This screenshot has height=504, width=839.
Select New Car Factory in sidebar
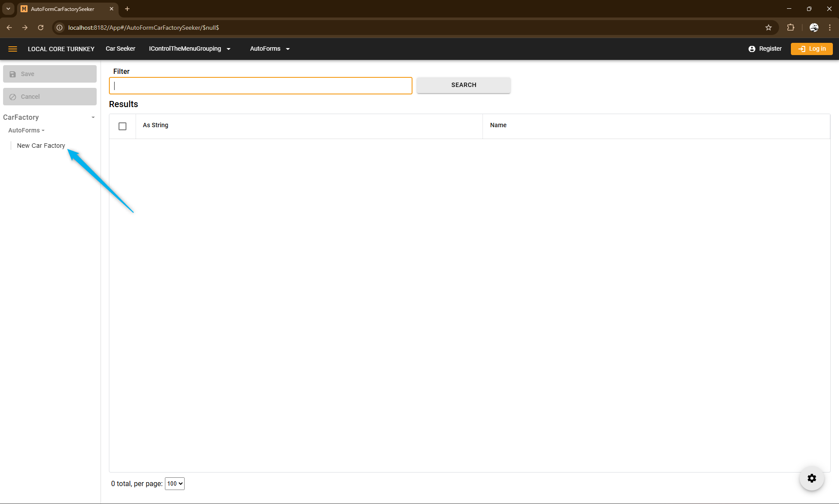[41, 146]
